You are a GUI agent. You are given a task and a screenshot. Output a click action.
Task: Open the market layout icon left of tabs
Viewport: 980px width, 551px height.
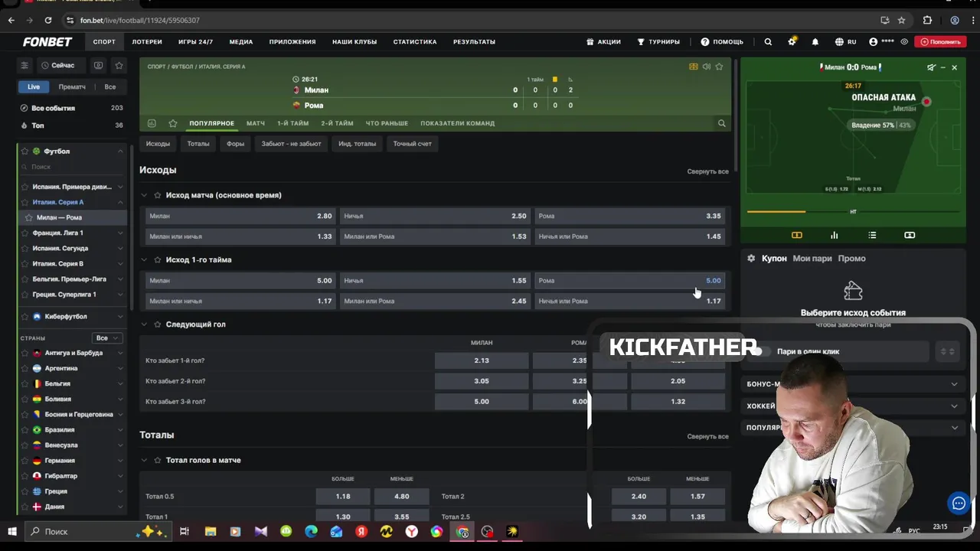click(152, 123)
